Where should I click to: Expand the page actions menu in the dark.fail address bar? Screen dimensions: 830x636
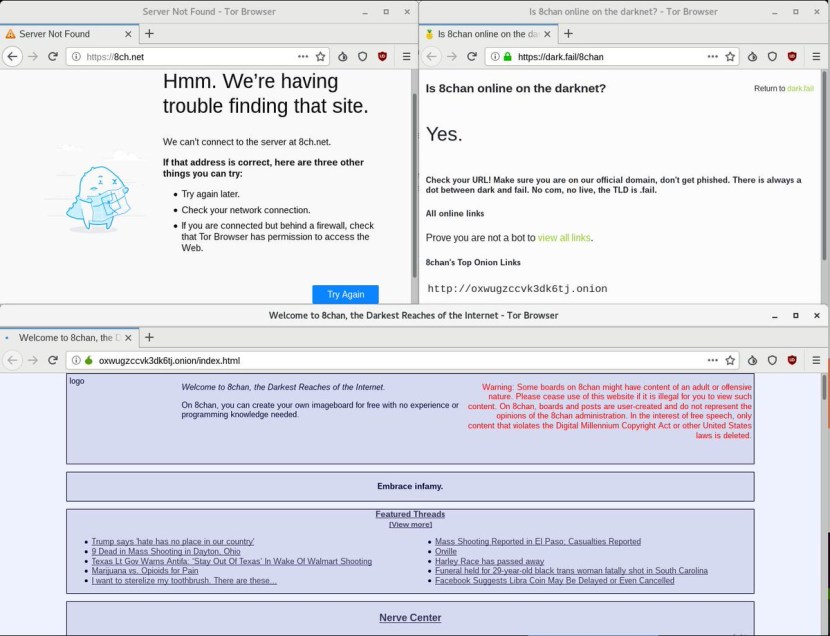click(712, 57)
